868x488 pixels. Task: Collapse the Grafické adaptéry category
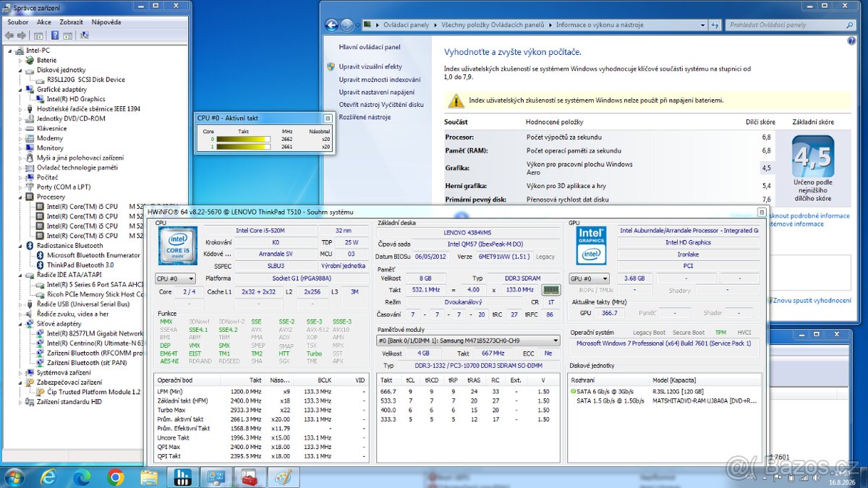tap(21, 90)
